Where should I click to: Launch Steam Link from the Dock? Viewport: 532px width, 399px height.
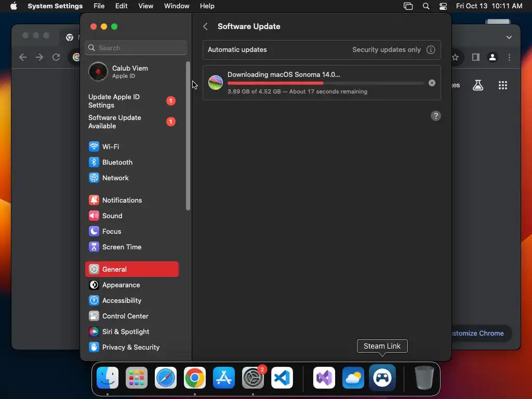click(x=382, y=378)
